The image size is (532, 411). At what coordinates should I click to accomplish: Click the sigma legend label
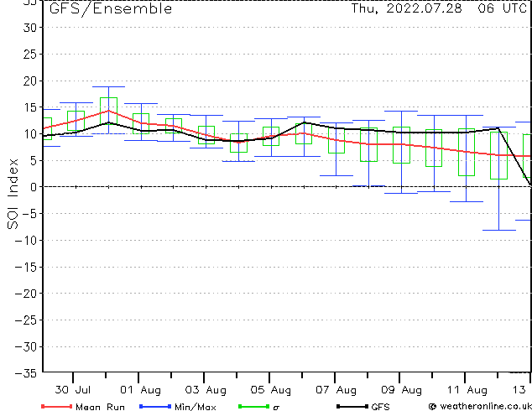point(276,408)
